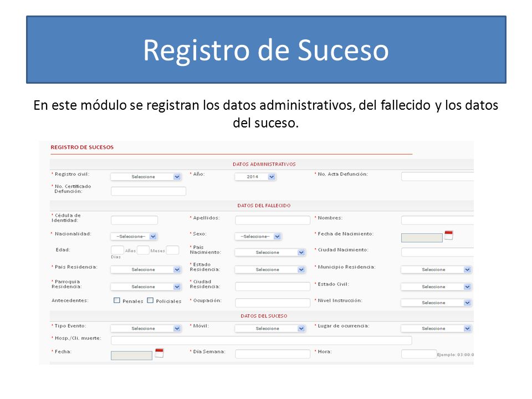The height and width of the screenshot is (399, 532).
Task: Click the No. Acta Defunción field
Action: click(x=437, y=176)
